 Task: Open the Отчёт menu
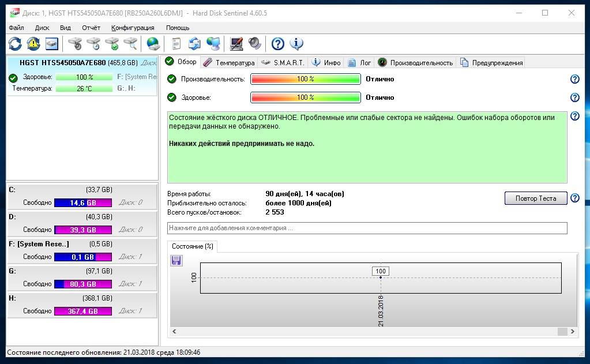coord(91,28)
